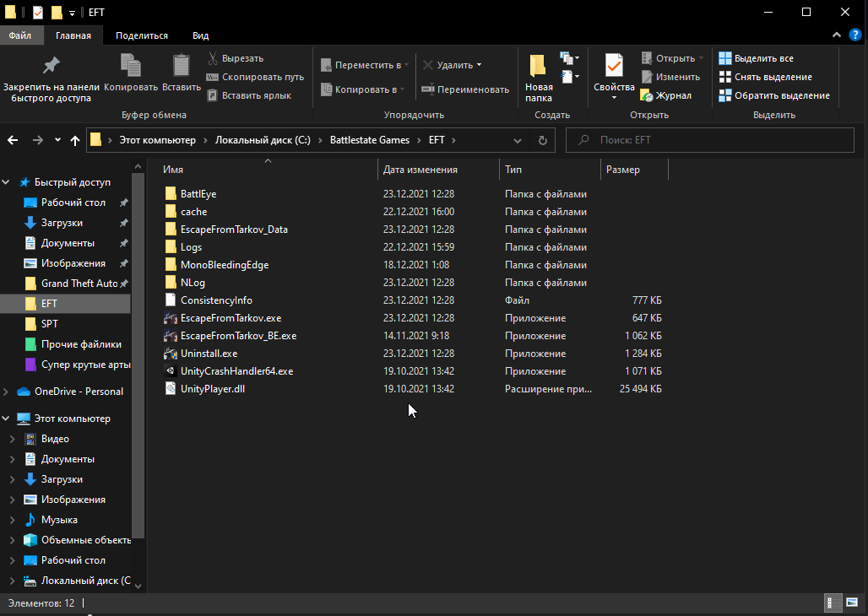868x616 pixels.
Task: Switch to Поделиться ribbon tab
Action: coord(142,35)
